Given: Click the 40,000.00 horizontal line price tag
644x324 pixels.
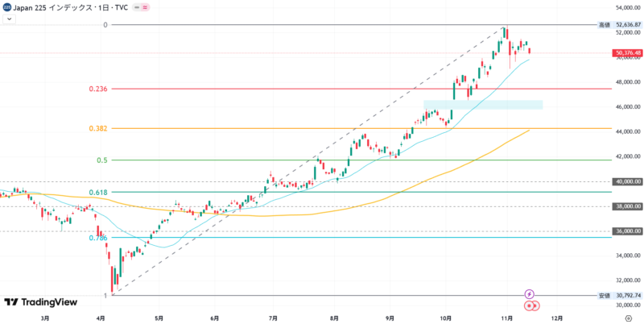Looking at the screenshot, I should (x=626, y=181).
